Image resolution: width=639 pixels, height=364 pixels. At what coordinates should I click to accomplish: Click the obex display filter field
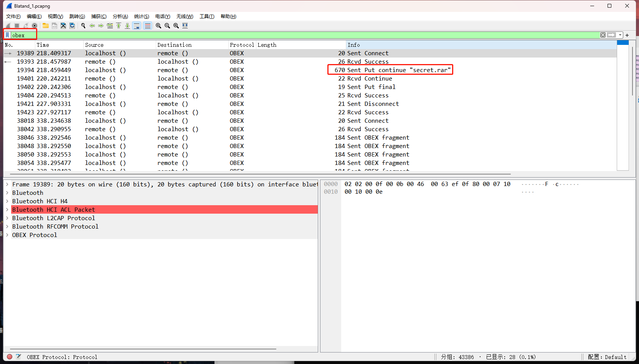pyautogui.click(x=305, y=35)
